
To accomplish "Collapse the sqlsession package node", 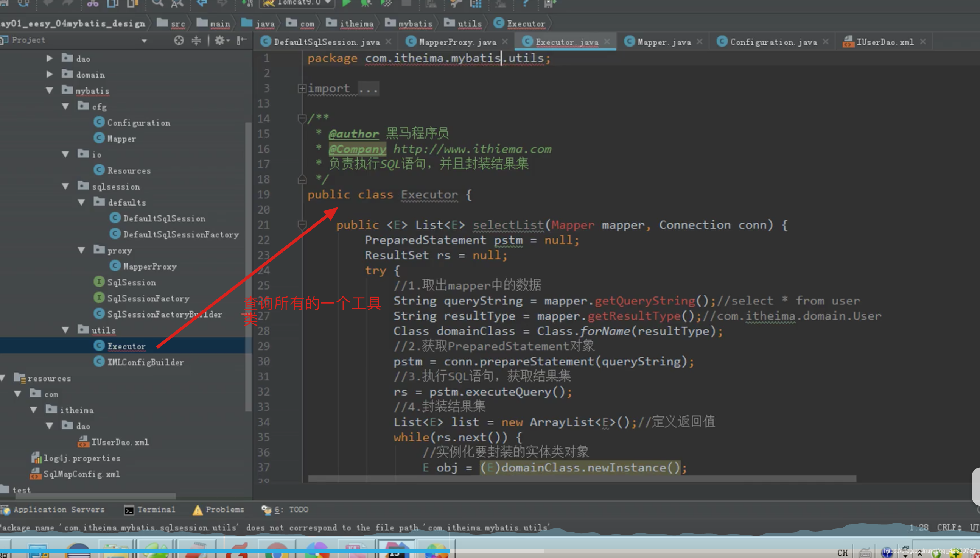I will point(65,187).
